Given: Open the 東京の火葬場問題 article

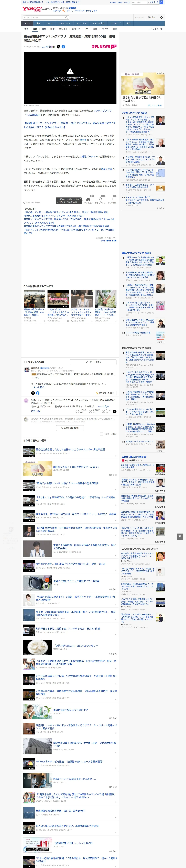Looking at the screenshot, I should pyautogui.click(x=84, y=546).
